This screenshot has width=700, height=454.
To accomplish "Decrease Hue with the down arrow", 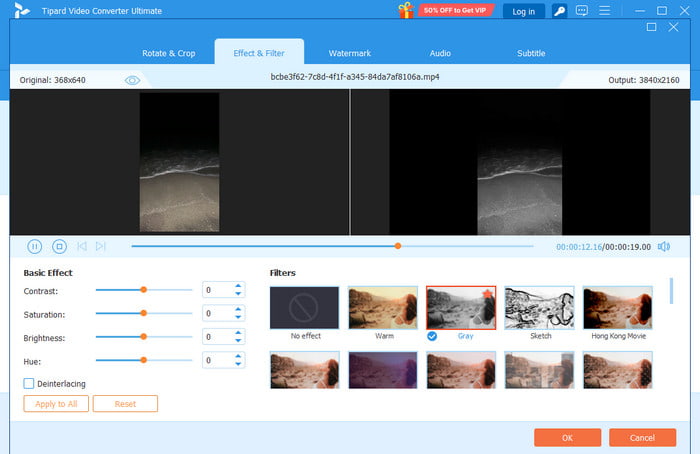I will point(238,364).
